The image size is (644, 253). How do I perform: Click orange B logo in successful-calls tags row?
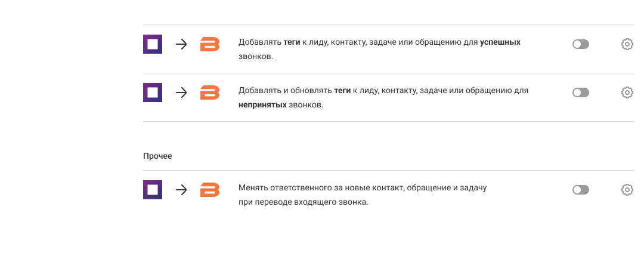tap(209, 44)
